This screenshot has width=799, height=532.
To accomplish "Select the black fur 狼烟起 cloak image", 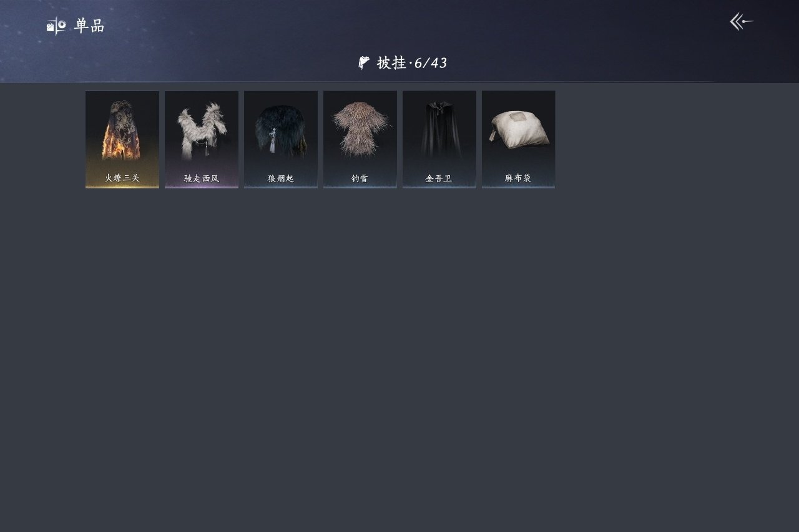I will click(281, 131).
